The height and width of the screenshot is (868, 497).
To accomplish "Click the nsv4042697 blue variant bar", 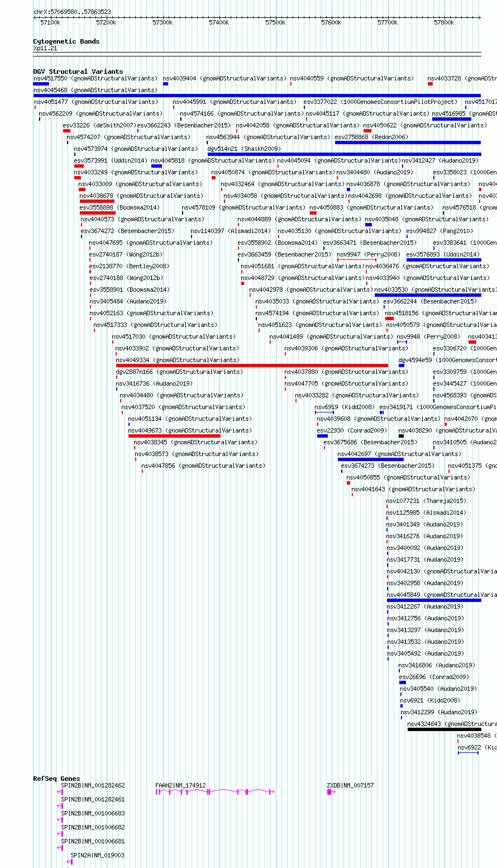I will click(x=371, y=459).
